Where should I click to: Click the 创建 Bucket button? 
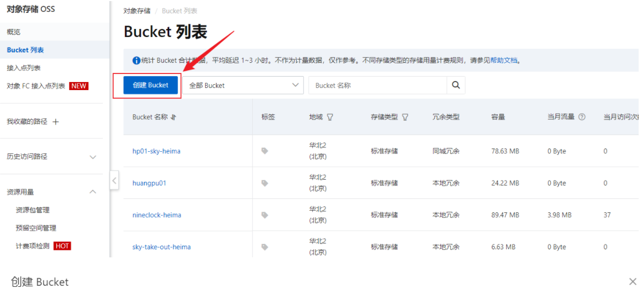(x=151, y=85)
